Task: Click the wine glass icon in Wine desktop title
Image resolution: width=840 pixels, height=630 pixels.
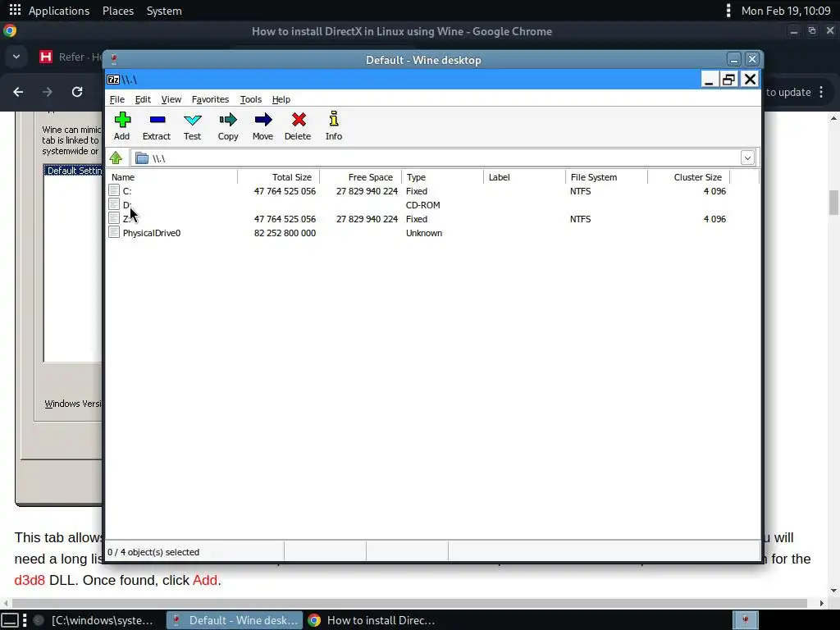Action: tap(113, 59)
